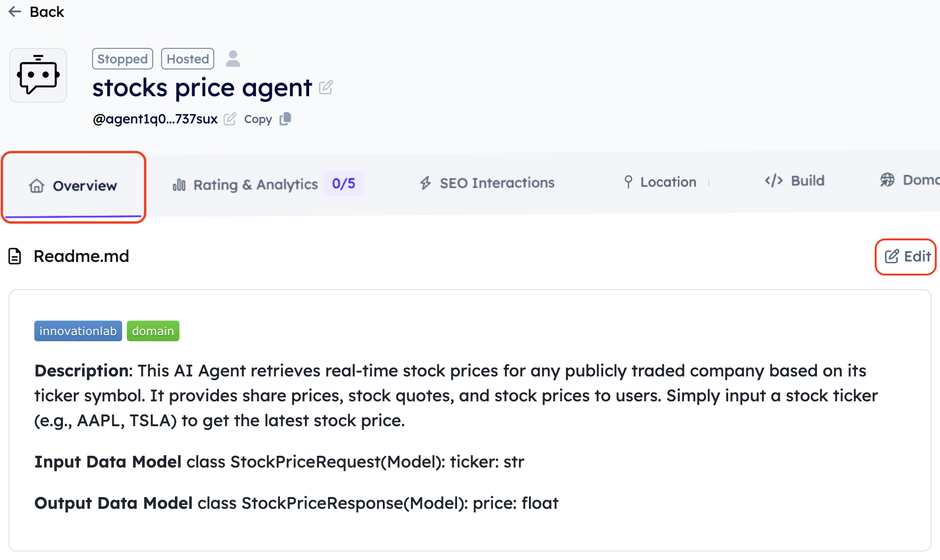
Task: Click the green domain tag badge
Action: pyautogui.click(x=153, y=331)
